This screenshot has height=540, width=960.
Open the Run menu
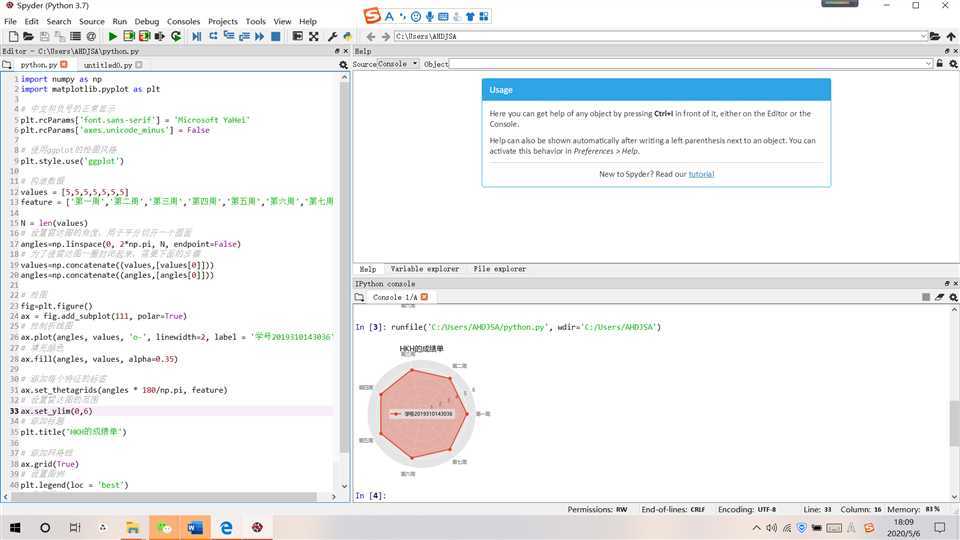click(119, 21)
